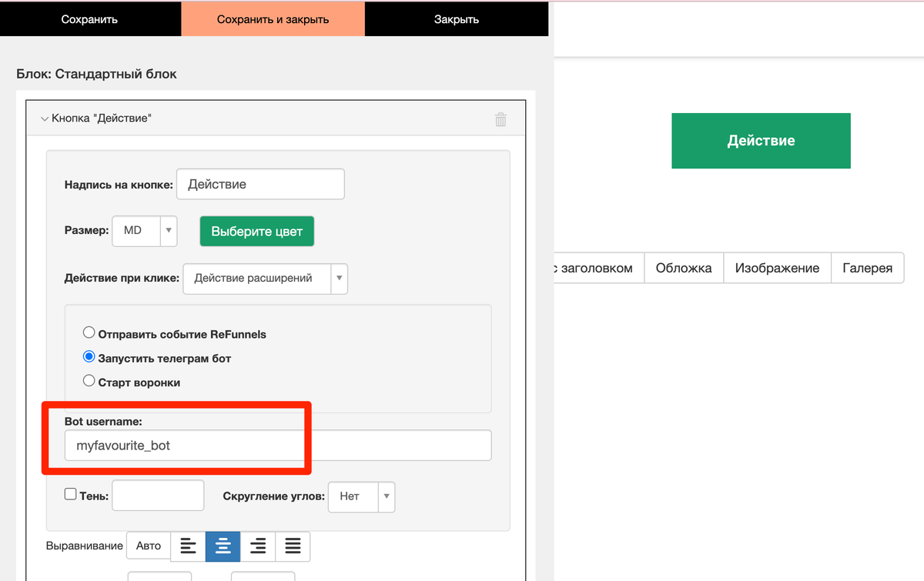Focus the Надпись на кнопке field
Image resolution: width=924 pixels, height=581 pixels.
click(x=260, y=184)
